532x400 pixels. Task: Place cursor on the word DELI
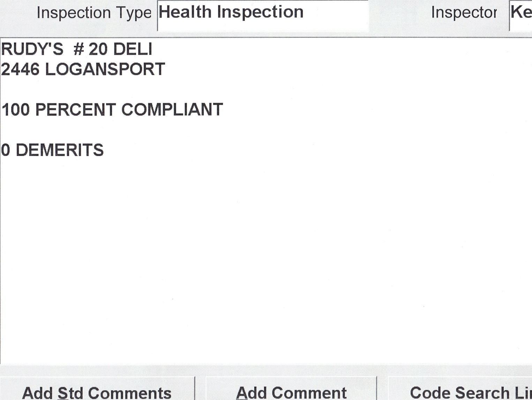tap(133, 49)
